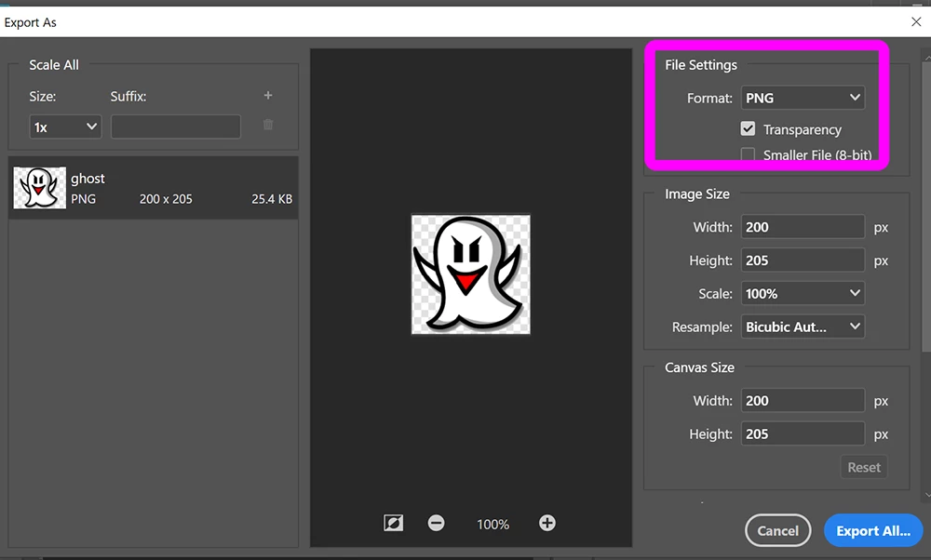The width and height of the screenshot is (931, 560).
Task: Zoom in using the plus icon
Action: click(x=546, y=523)
